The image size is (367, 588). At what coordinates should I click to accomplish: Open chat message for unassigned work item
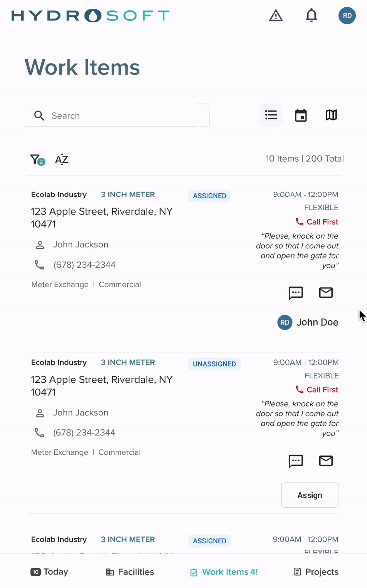(296, 461)
